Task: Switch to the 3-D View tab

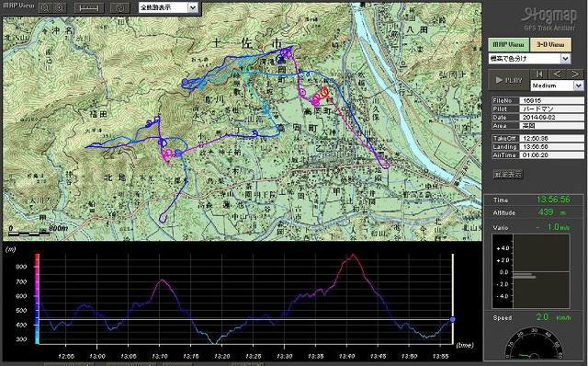Action: (550, 45)
